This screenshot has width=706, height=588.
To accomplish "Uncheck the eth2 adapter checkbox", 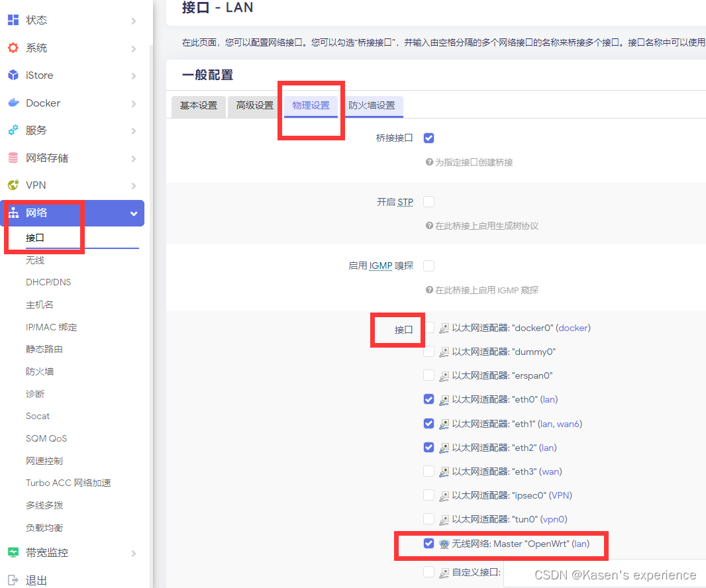I will point(429,447).
